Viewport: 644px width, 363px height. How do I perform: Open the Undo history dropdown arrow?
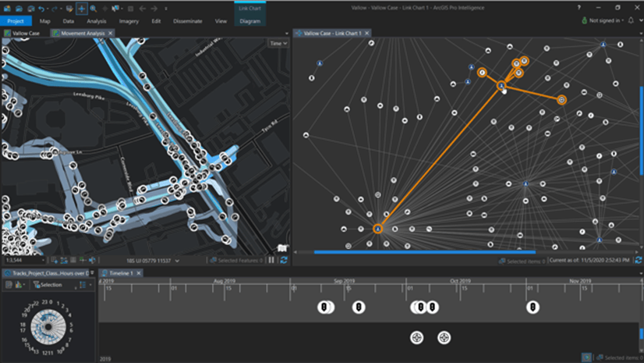point(48,9)
